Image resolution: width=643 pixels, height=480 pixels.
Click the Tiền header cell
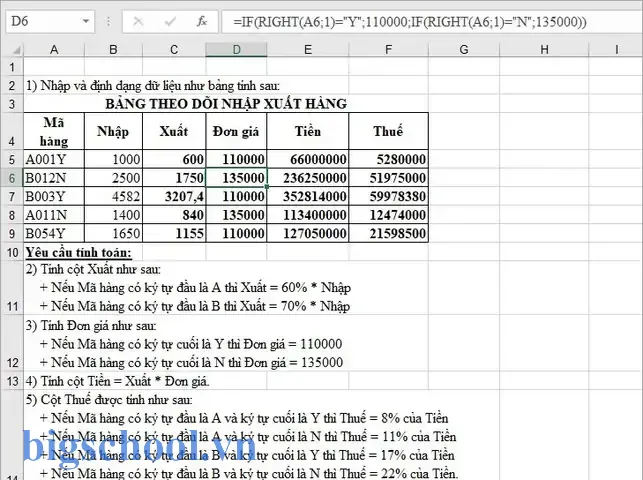click(308, 131)
